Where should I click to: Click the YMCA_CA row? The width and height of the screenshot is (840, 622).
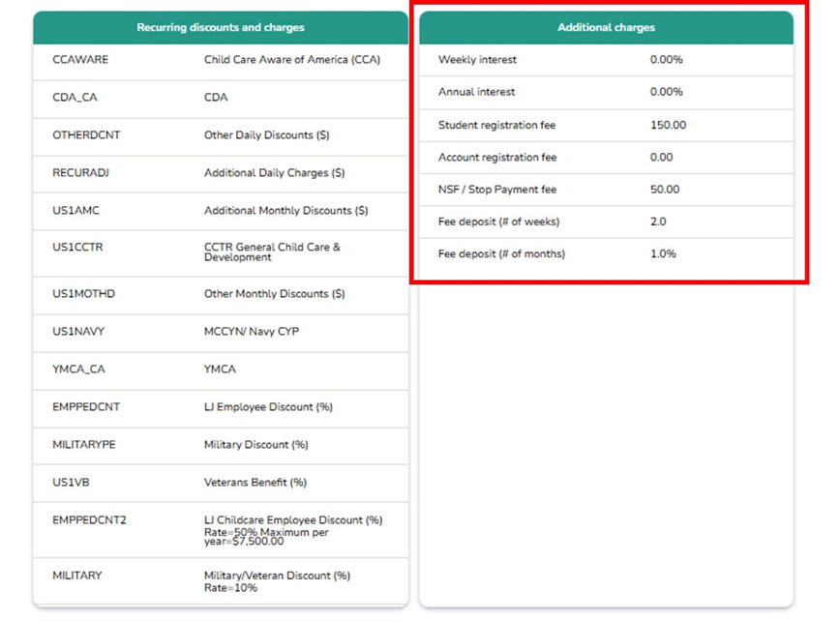point(221,369)
